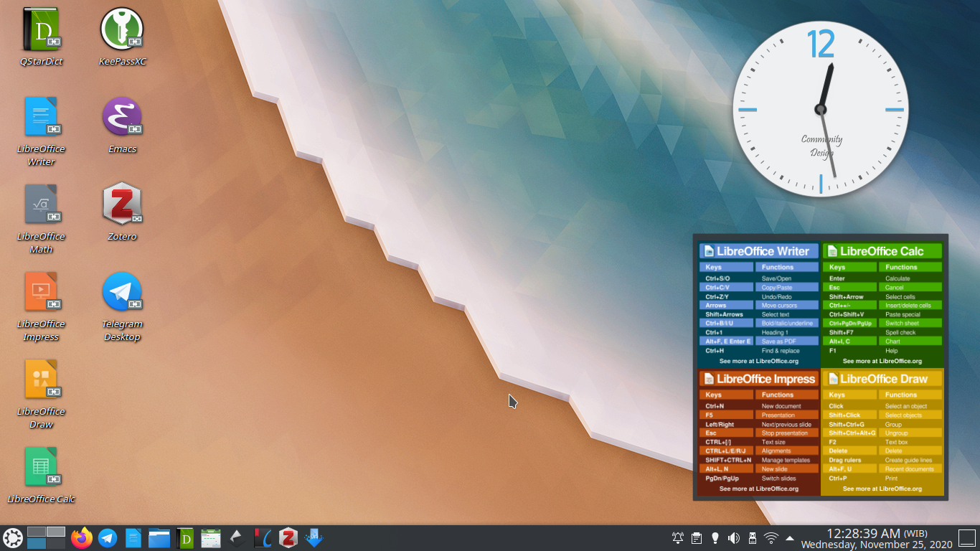Click "Save as PDF" in the Writer cheat sheet
This screenshot has height=551, width=980.
779,342
